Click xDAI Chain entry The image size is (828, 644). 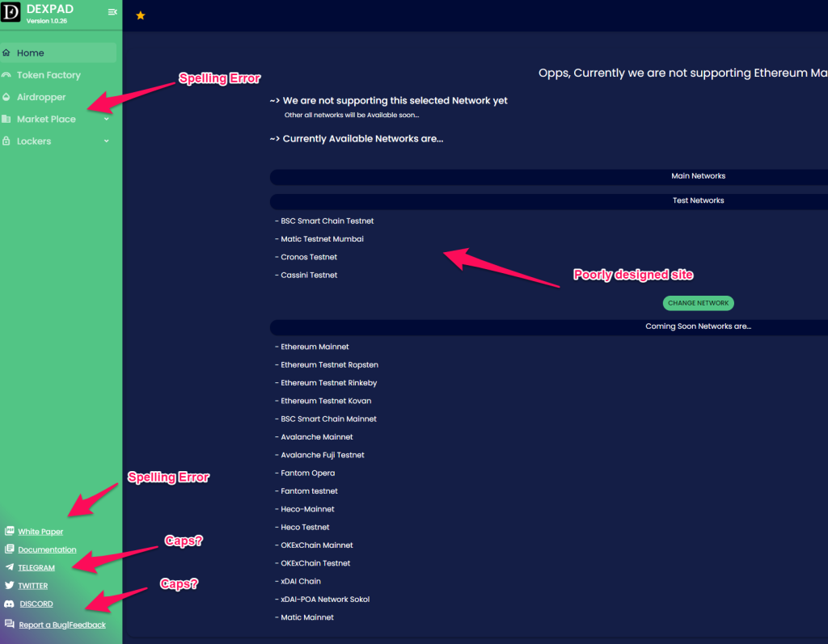(x=298, y=581)
